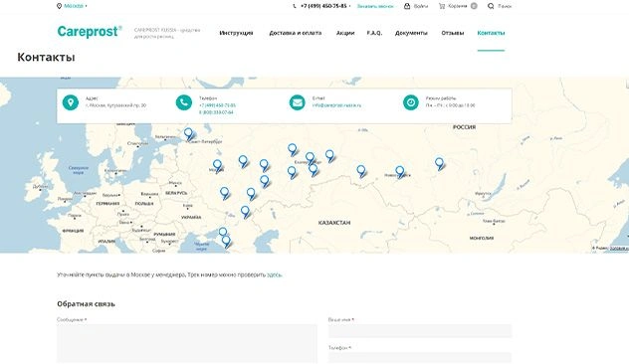Click the Заказать звонок link

click(x=375, y=6)
